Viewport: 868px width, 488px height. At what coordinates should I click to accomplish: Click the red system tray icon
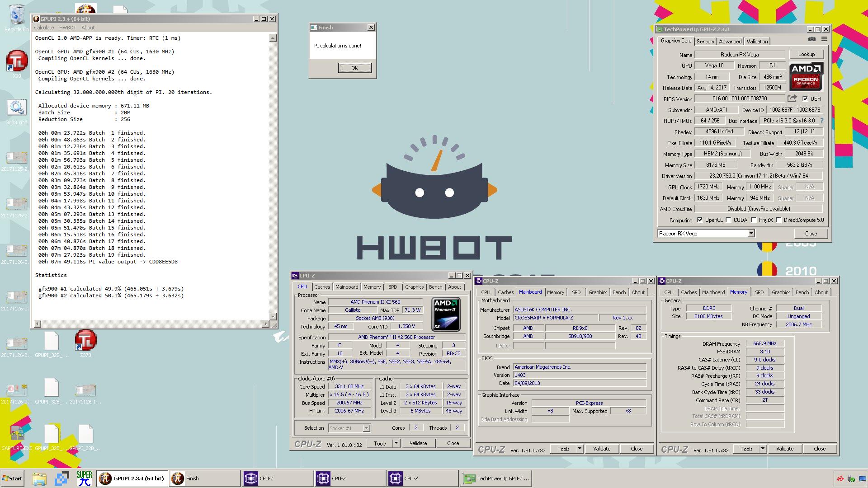pos(840,479)
